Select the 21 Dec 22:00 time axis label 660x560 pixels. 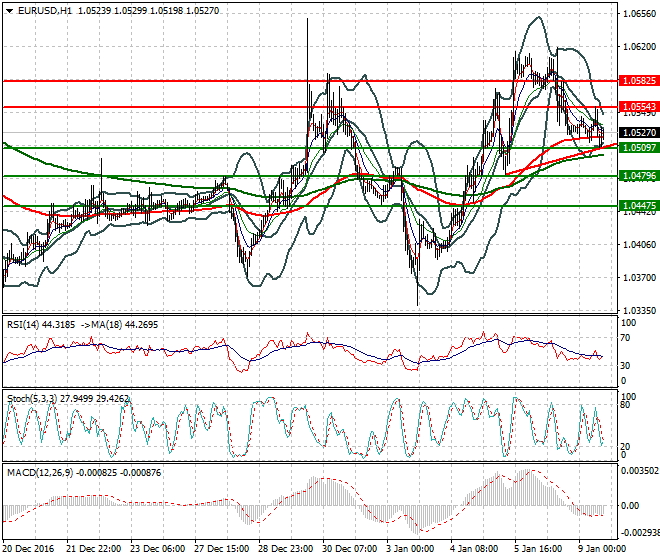[x=93, y=549]
